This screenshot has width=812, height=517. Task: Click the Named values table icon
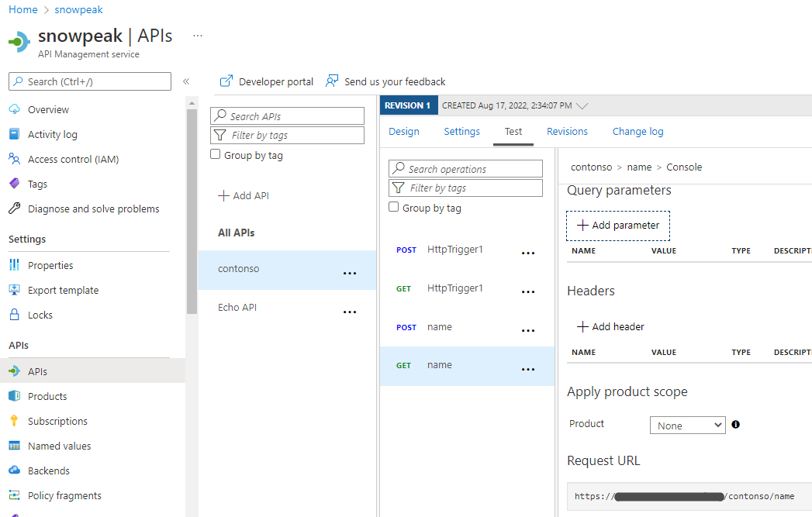click(15, 446)
